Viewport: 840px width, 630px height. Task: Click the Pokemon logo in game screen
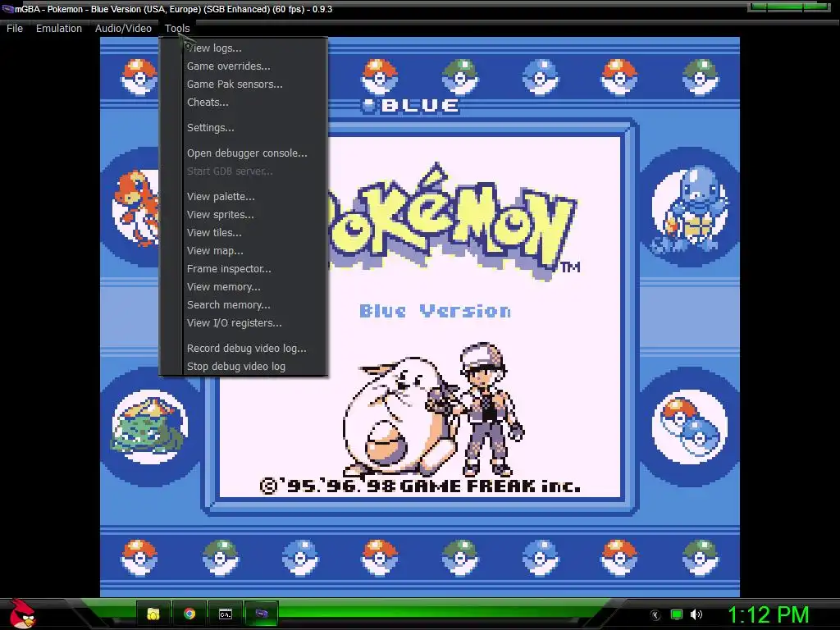[x=453, y=221]
